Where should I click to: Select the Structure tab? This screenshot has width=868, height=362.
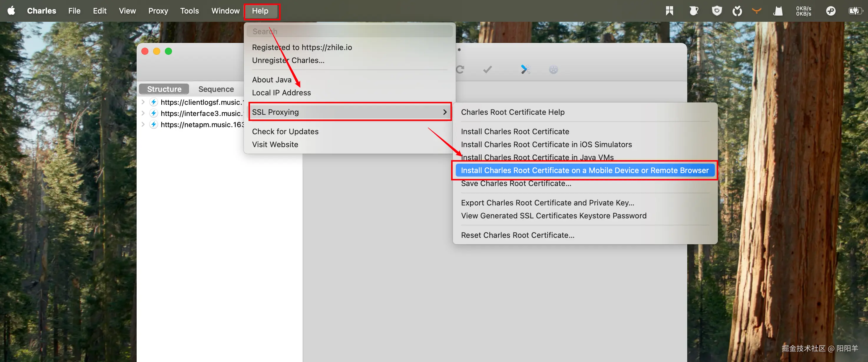coord(164,89)
